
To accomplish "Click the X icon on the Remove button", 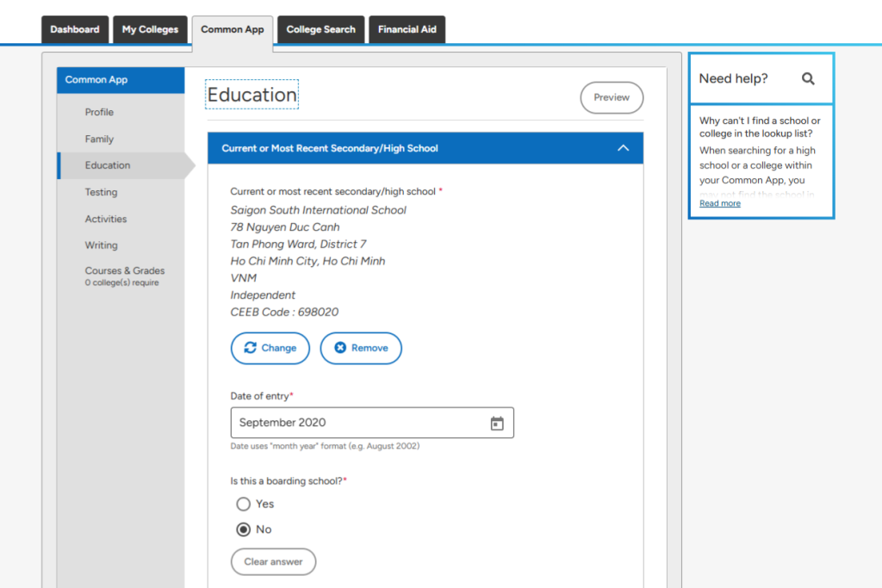I will 340,348.
